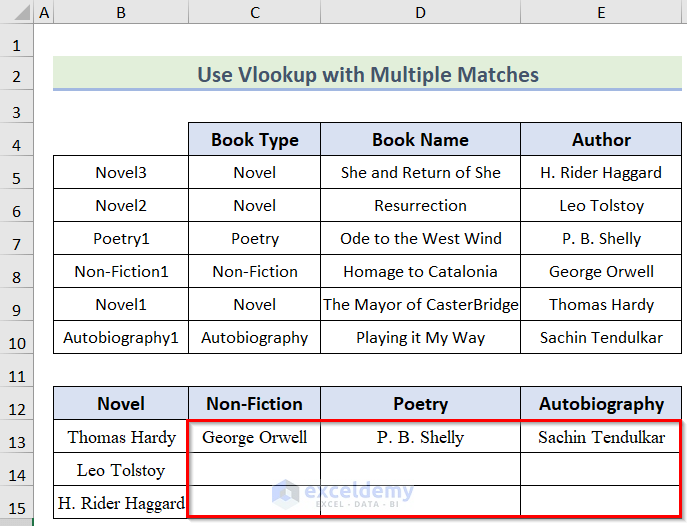Select 'Leo Tolstoy' cell in row 14
The height and width of the screenshot is (526, 687).
pyautogui.click(x=121, y=470)
